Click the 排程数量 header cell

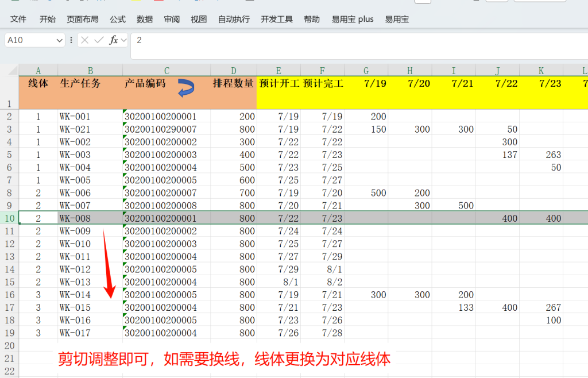coord(234,93)
